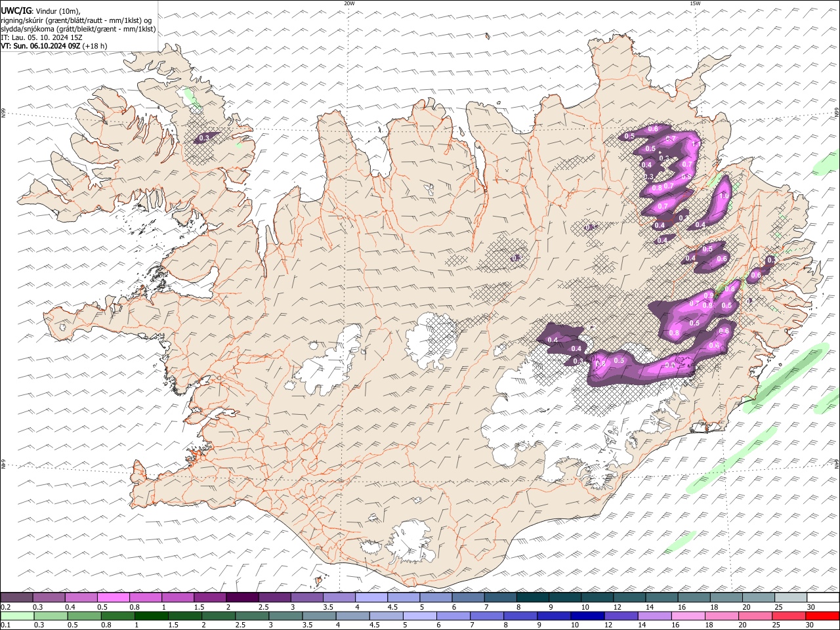Click the 'slydda/snjókoma' legend description line

pos(79,29)
